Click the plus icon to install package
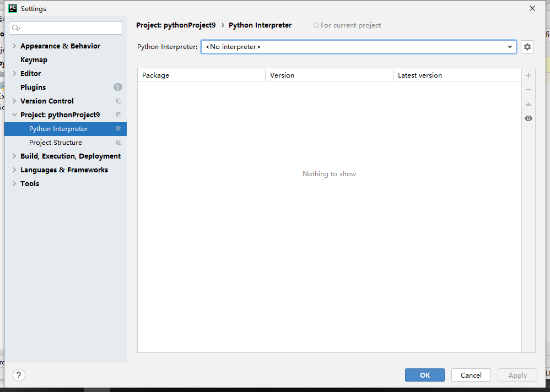 pos(529,75)
